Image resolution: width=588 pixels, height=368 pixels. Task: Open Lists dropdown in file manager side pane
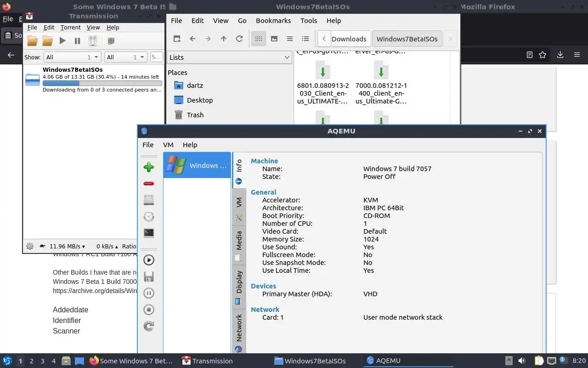[229, 57]
